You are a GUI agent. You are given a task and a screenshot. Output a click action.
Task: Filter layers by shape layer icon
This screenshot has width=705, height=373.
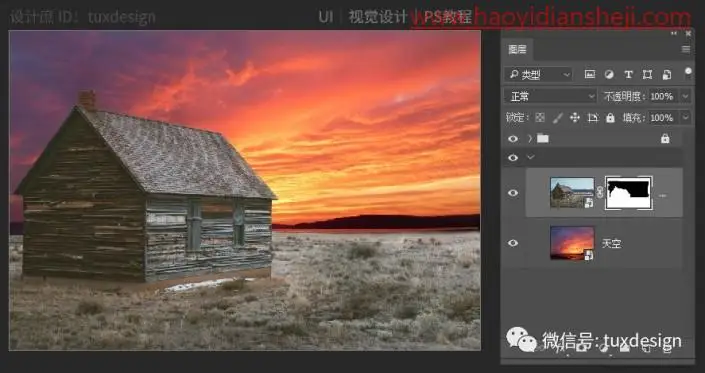(647, 75)
